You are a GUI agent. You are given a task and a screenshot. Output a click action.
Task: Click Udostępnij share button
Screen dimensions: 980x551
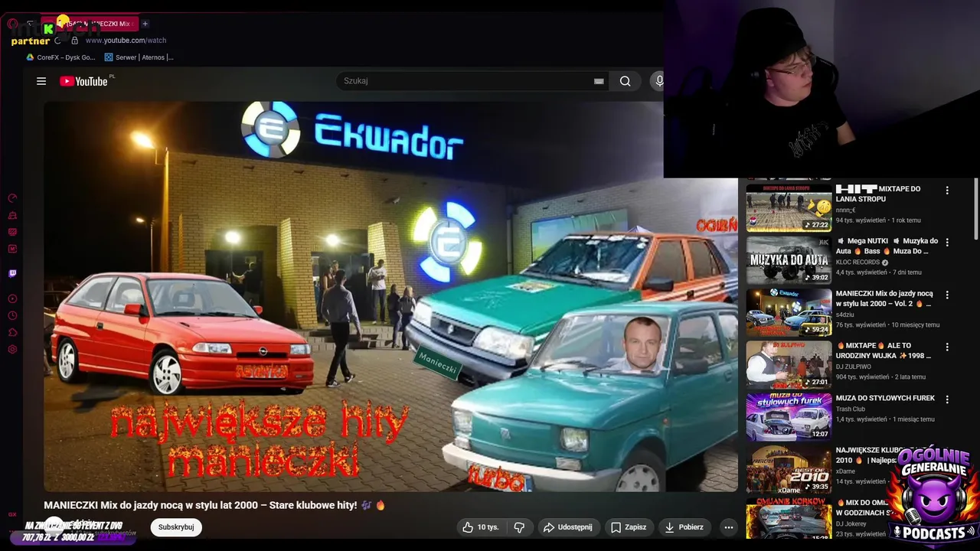567,527
